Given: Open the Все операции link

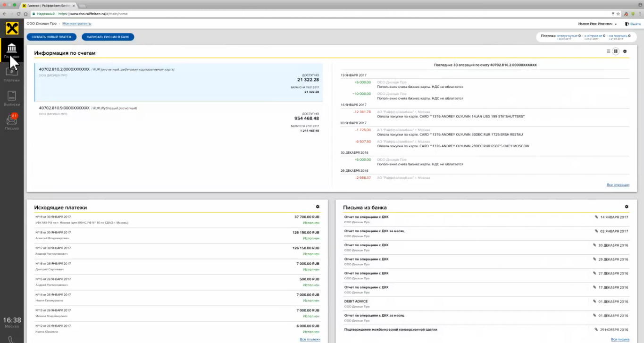Looking at the screenshot, I should click(618, 185).
